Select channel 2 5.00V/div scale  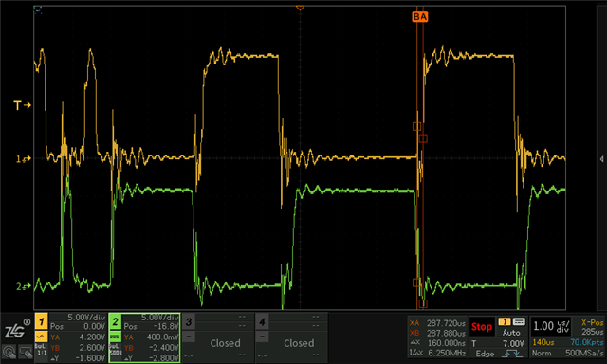[159, 318]
